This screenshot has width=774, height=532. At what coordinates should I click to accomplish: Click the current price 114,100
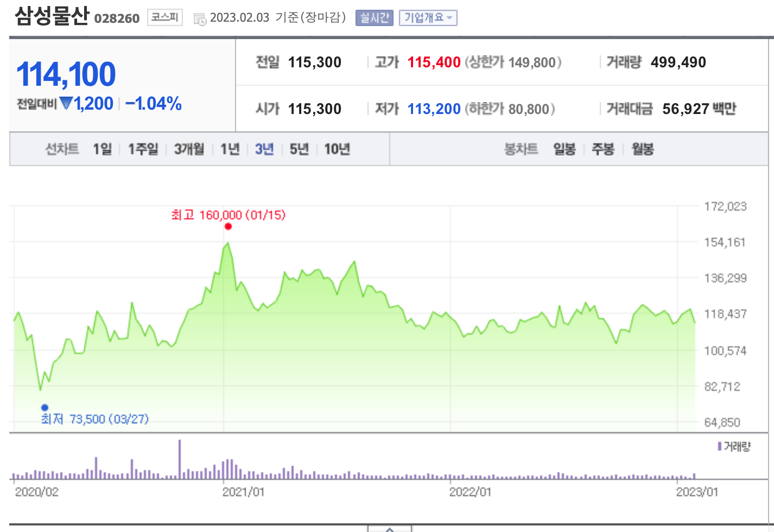pyautogui.click(x=66, y=74)
